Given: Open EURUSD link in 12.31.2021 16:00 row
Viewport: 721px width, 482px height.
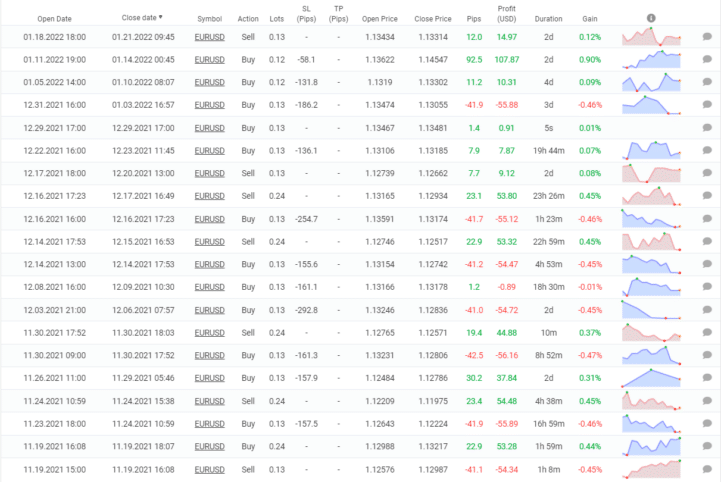Looking at the screenshot, I should 209,105.
